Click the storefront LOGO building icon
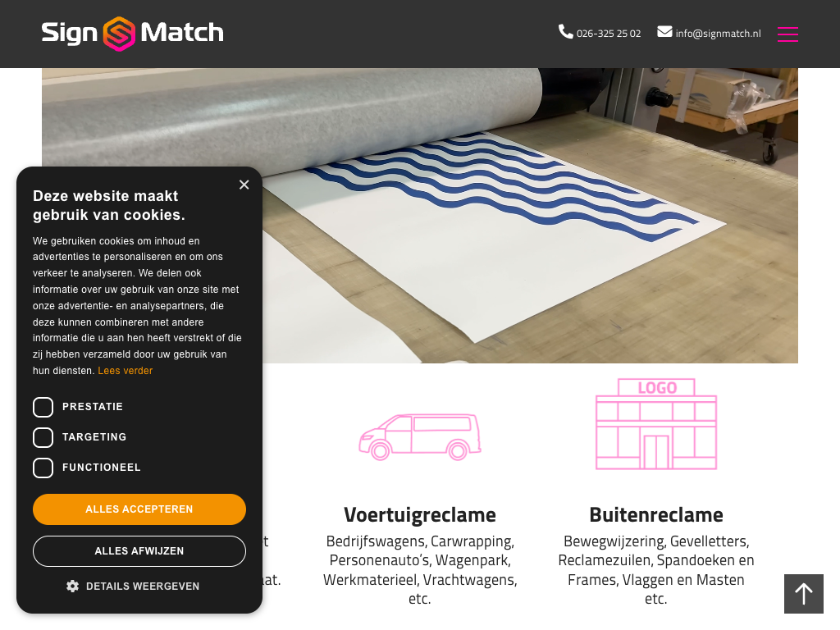 click(656, 424)
